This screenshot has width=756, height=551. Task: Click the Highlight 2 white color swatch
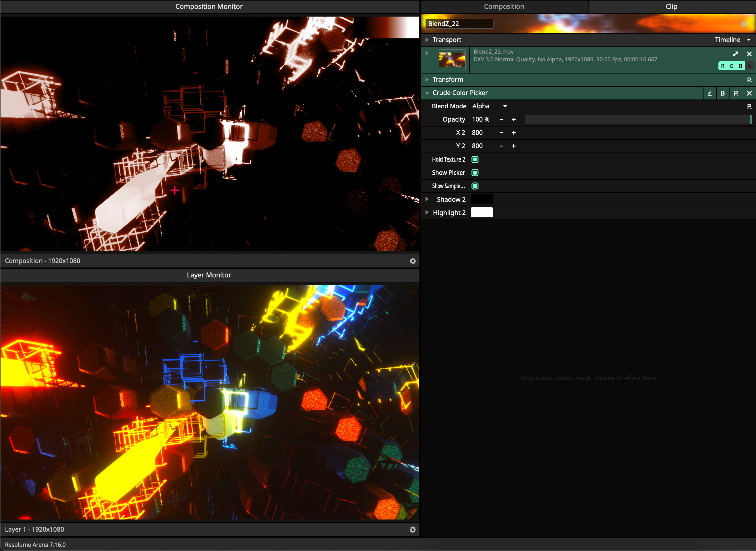coord(481,212)
